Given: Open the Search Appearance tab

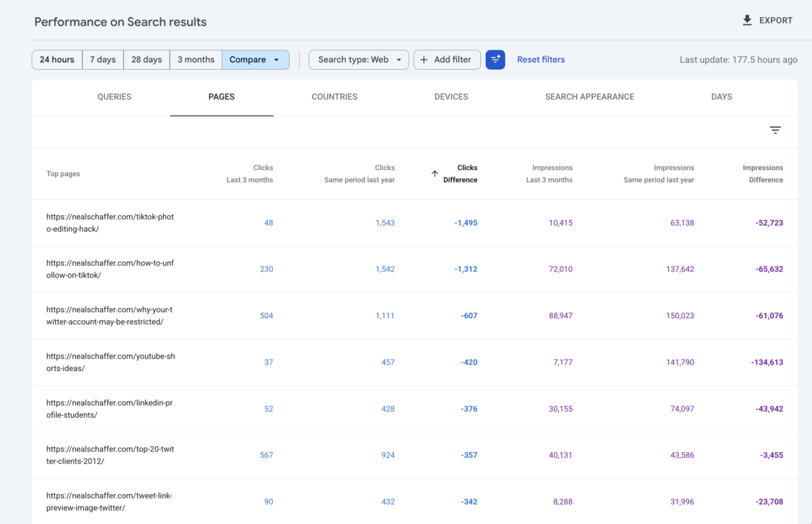Looking at the screenshot, I should tap(589, 97).
